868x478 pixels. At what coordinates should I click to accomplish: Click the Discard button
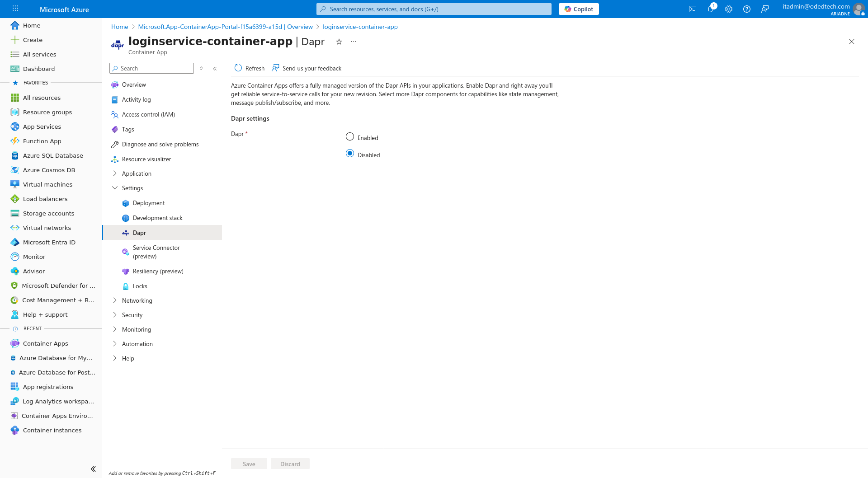coord(290,464)
